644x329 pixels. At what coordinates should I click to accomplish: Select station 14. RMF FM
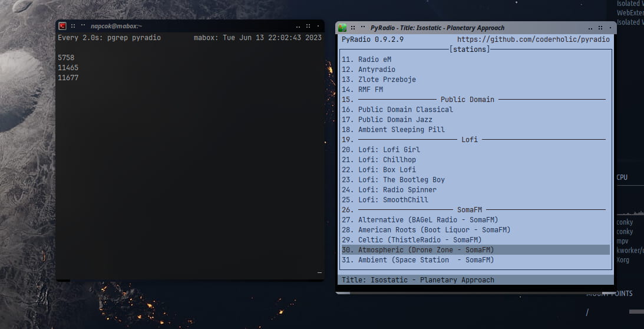pyautogui.click(x=475, y=90)
